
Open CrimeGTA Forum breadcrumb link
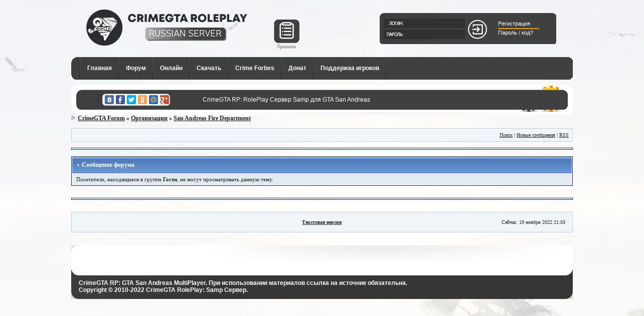click(x=101, y=118)
